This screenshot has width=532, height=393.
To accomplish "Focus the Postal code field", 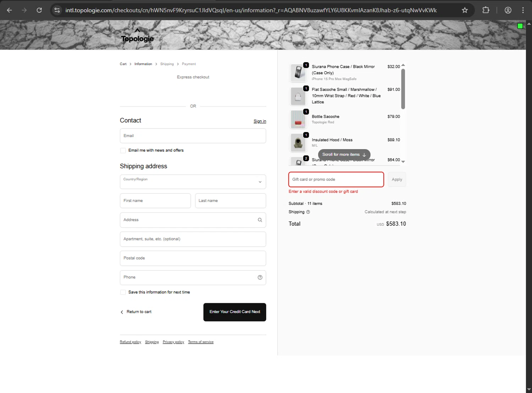I will (x=193, y=258).
